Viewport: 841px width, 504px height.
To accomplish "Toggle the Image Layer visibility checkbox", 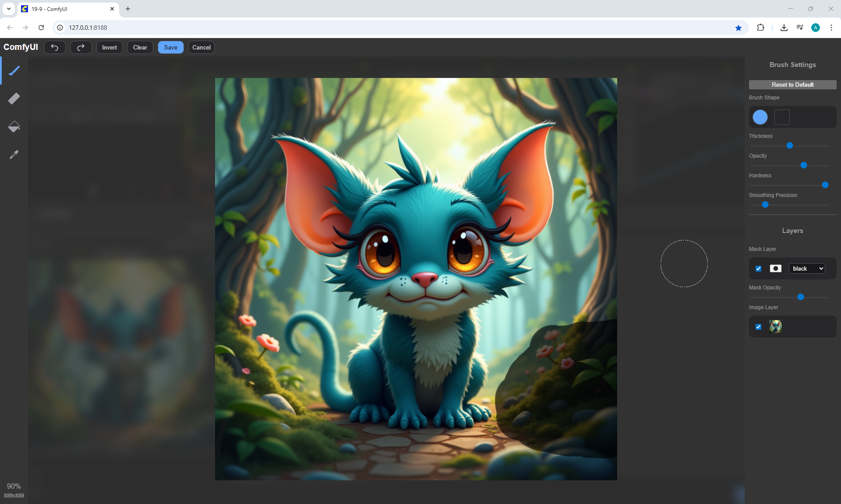I will click(759, 327).
